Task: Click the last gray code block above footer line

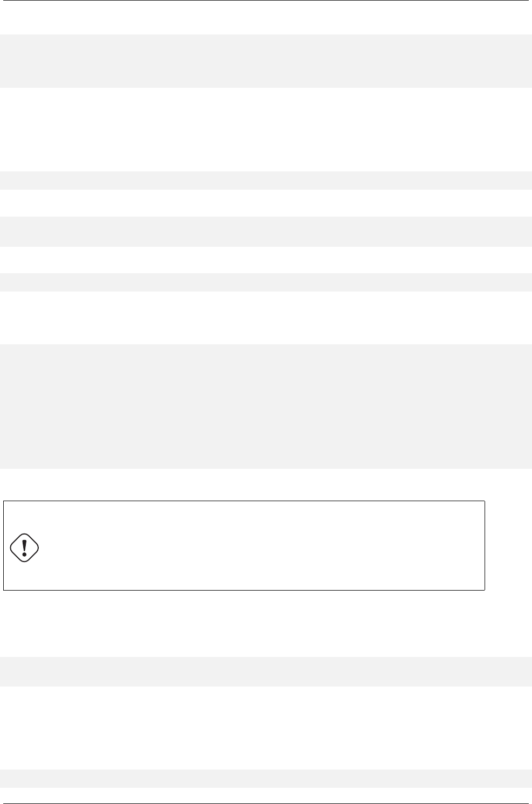Action: (x=266, y=779)
